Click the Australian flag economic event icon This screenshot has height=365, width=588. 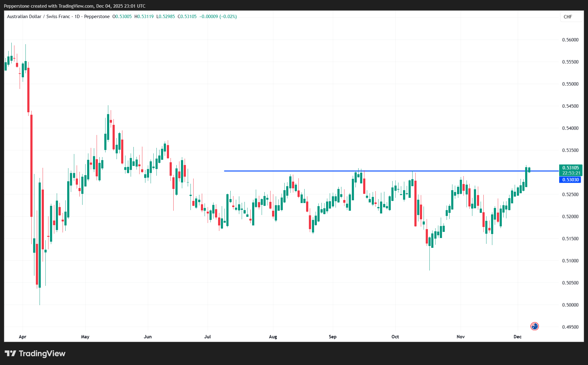(x=534, y=326)
